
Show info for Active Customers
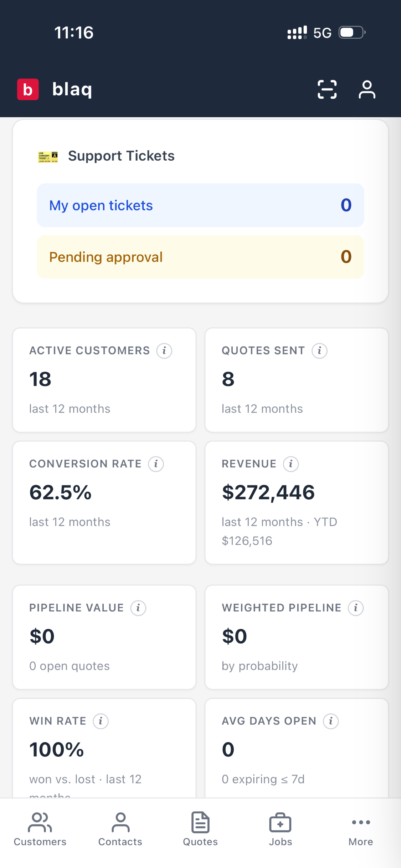pyautogui.click(x=164, y=351)
